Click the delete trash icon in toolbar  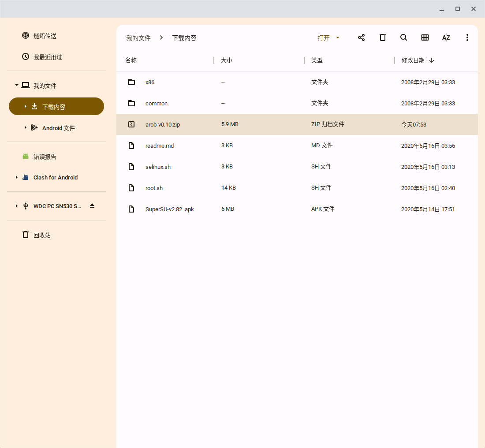pyautogui.click(x=383, y=37)
